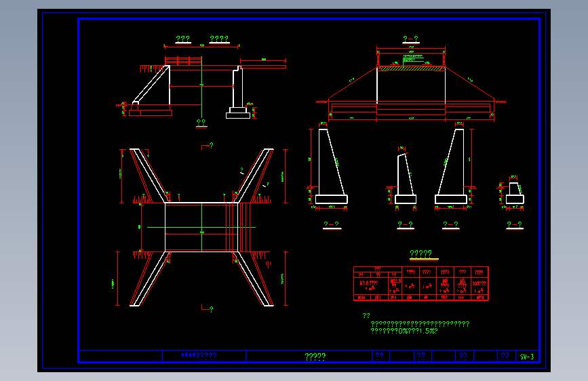Select the table cell starting with "M7.5"

[370, 286]
